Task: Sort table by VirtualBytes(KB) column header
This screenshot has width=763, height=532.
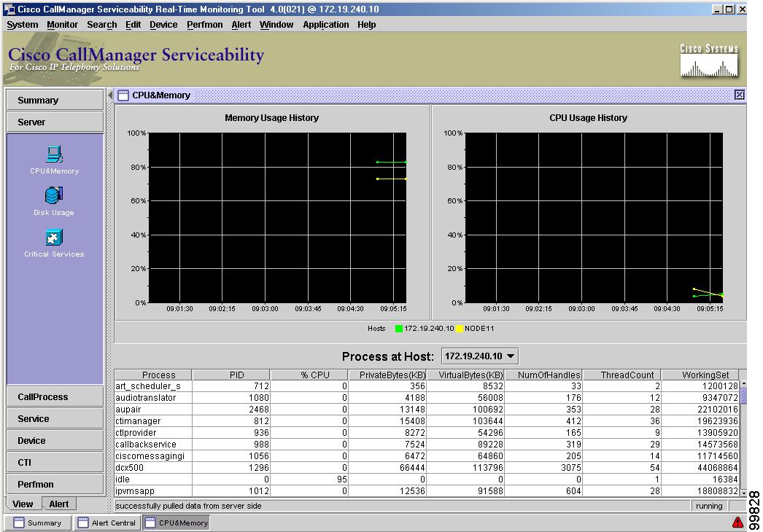Action: click(x=466, y=375)
